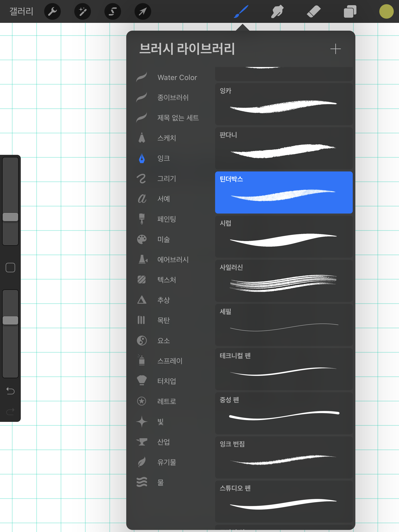Click the 레트로 star category icon
Viewport: 399px width, 532px height.
pyautogui.click(x=142, y=401)
